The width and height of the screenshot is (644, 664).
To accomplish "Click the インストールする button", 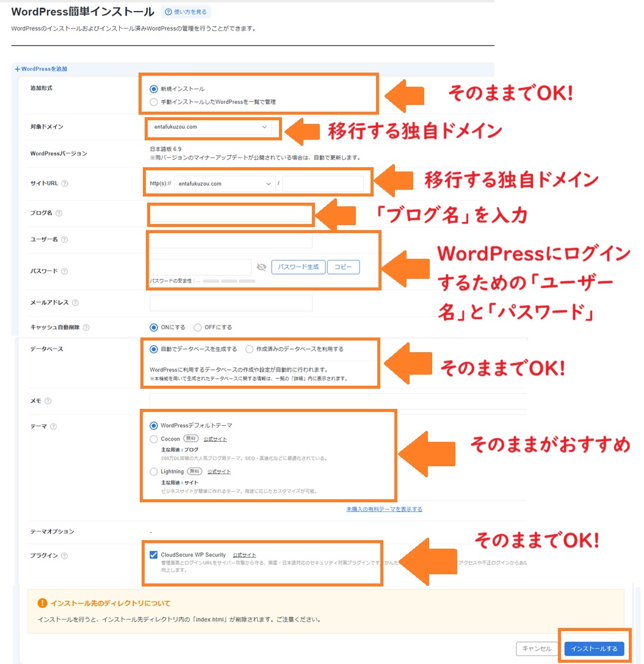I will click(x=595, y=649).
